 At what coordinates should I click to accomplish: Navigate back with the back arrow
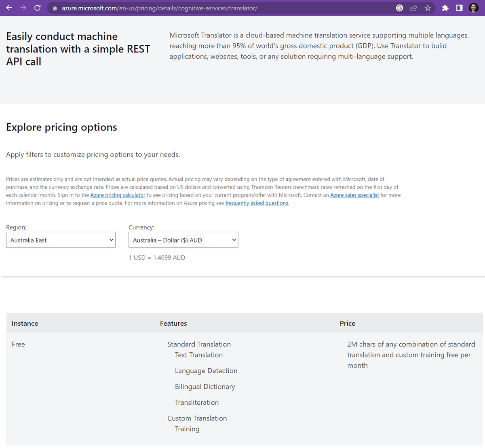click(9, 8)
